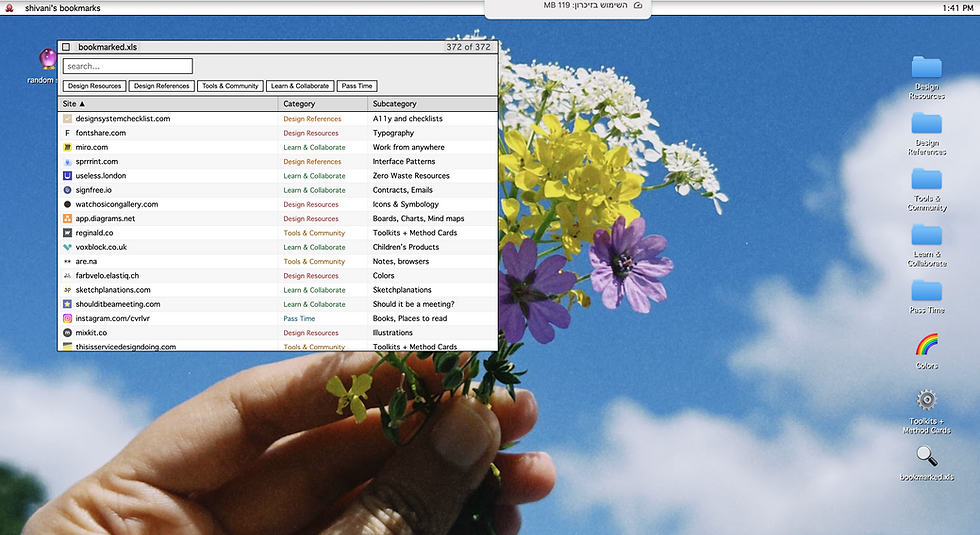Click the mixkit.co favicon

click(x=68, y=332)
